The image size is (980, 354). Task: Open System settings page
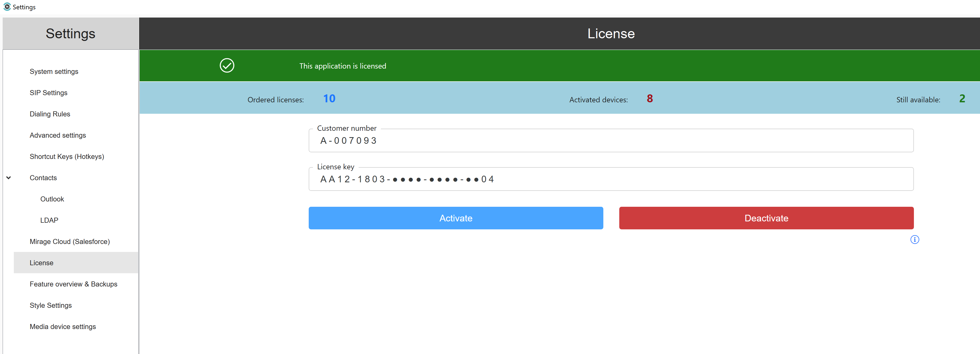(x=54, y=72)
